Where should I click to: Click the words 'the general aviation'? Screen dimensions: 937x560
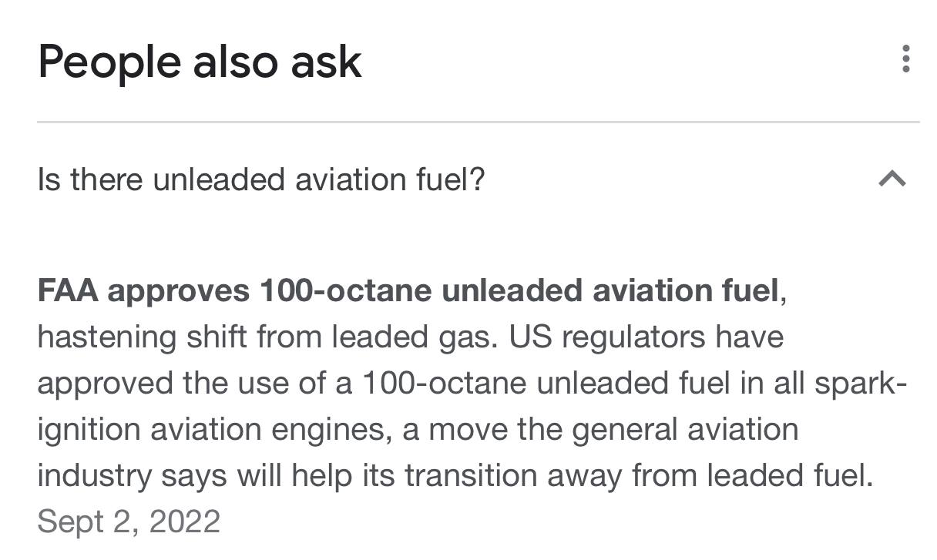click(657, 430)
